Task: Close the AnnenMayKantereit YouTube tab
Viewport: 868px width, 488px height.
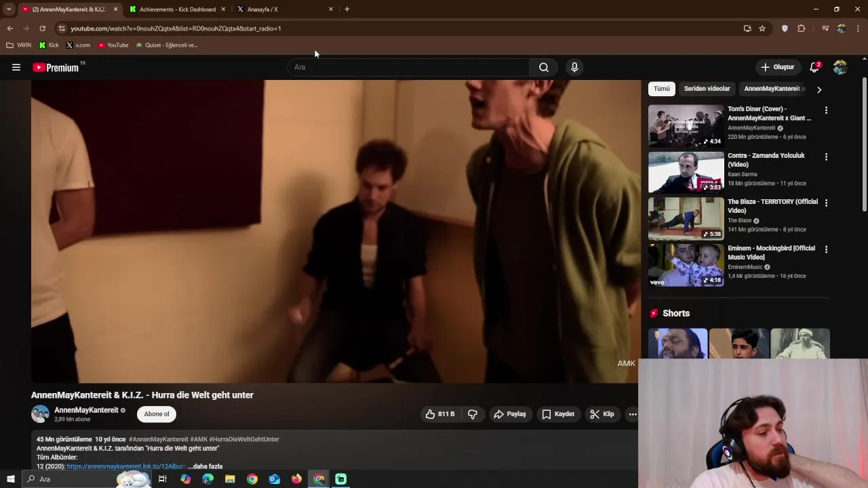Action: (x=115, y=9)
